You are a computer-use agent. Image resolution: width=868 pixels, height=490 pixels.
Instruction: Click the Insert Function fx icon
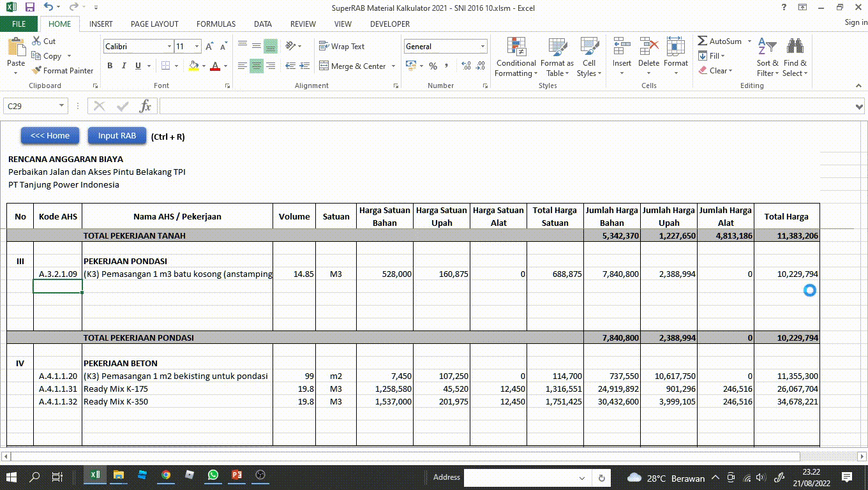point(146,107)
